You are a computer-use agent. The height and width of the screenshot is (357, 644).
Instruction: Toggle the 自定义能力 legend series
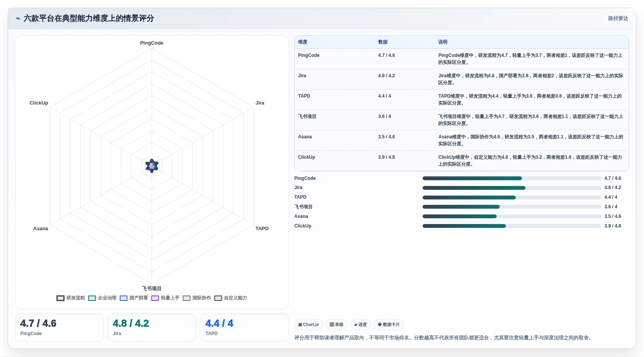pos(231,298)
